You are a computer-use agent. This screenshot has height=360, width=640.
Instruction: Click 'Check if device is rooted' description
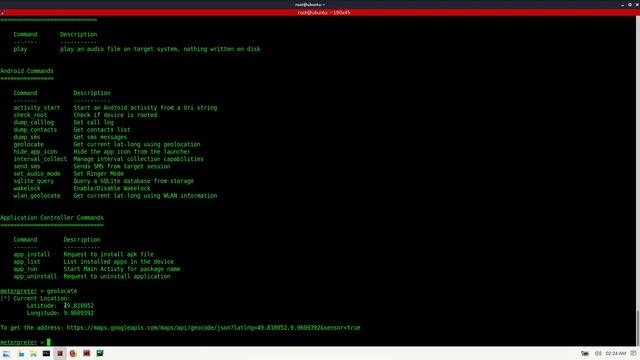point(116,115)
